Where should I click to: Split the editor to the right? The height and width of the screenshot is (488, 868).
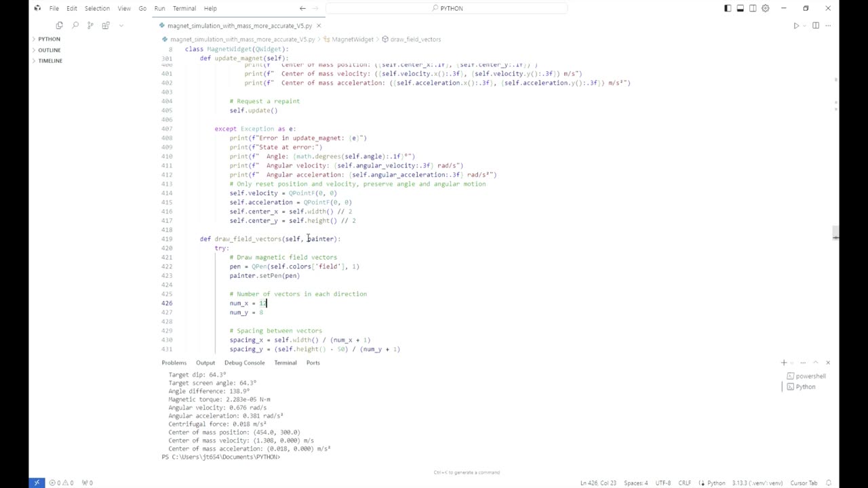(x=816, y=26)
